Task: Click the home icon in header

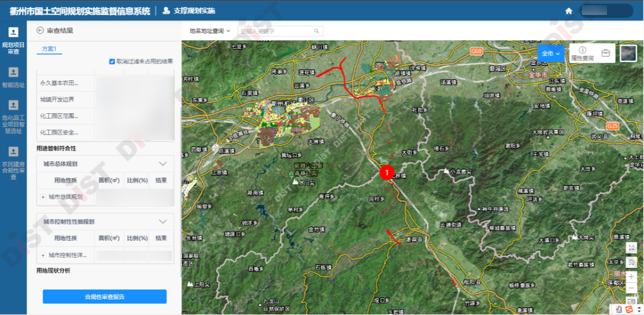Action: click(x=569, y=11)
